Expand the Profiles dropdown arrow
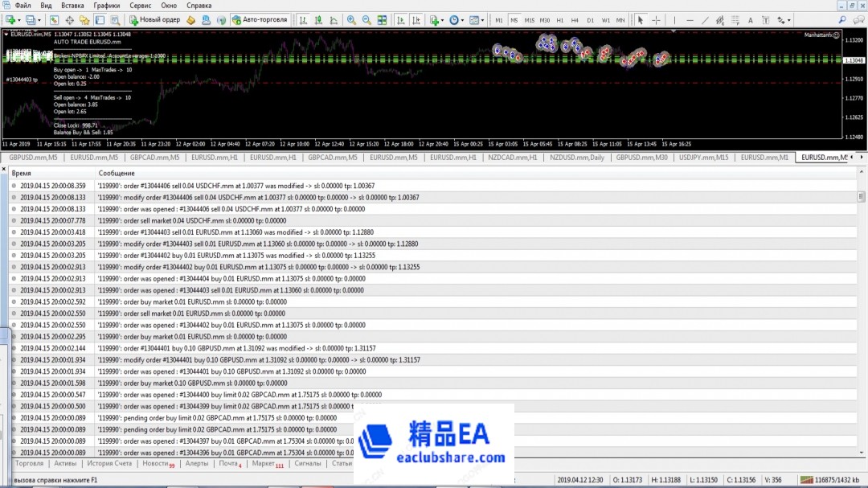This screenshot has width=868, height=488. (x=39, y=20)
